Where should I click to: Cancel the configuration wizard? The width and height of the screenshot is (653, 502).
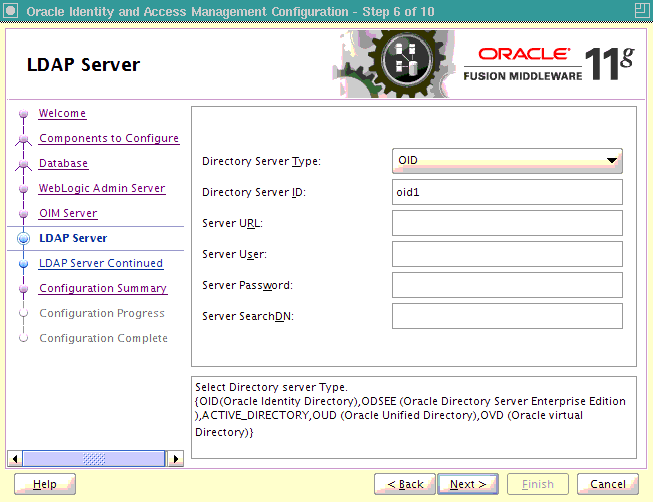(x=608, y=484)
